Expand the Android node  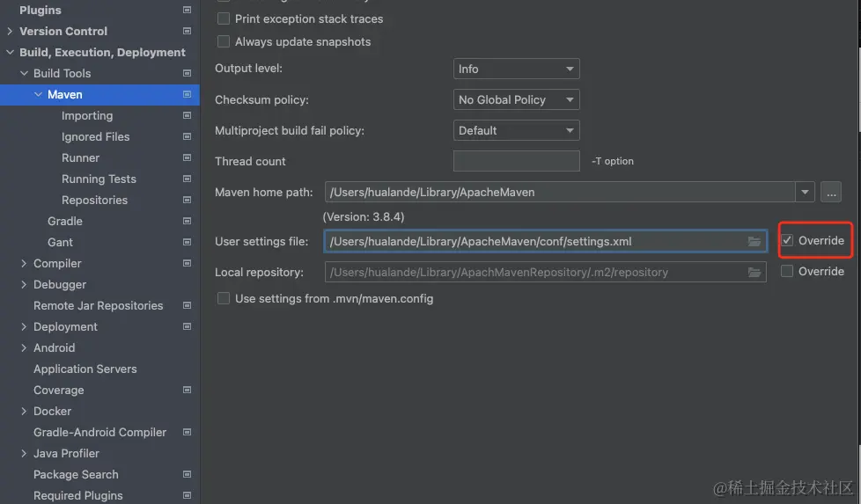(x=24, y=347)
